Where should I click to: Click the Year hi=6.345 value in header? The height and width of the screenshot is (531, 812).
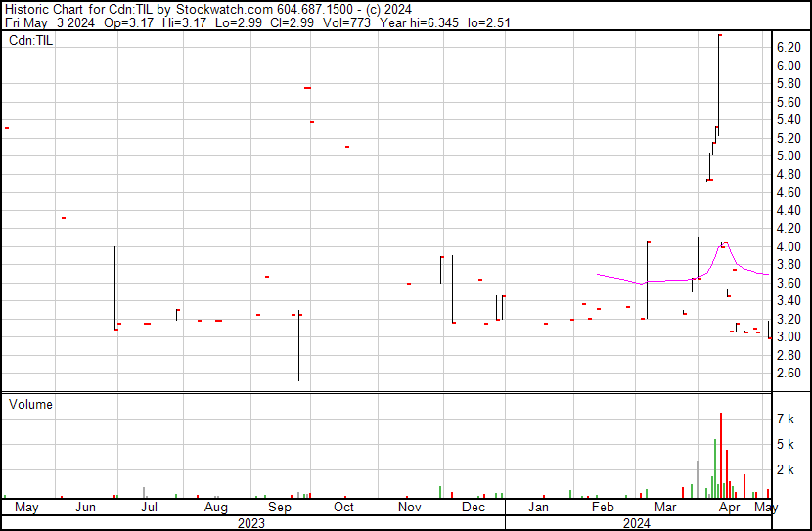pyautogui.click(x=420, y=22)
